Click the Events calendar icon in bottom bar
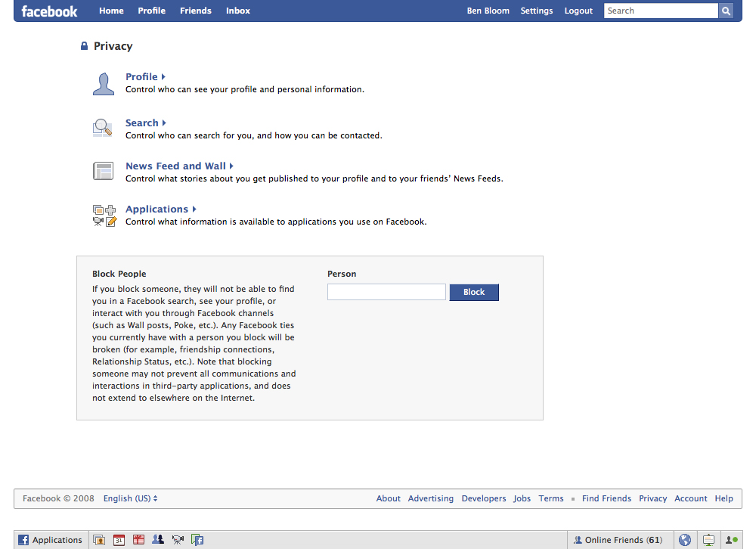Image resolution: width=756 pixels, height=549 pixels. [119, 540]
